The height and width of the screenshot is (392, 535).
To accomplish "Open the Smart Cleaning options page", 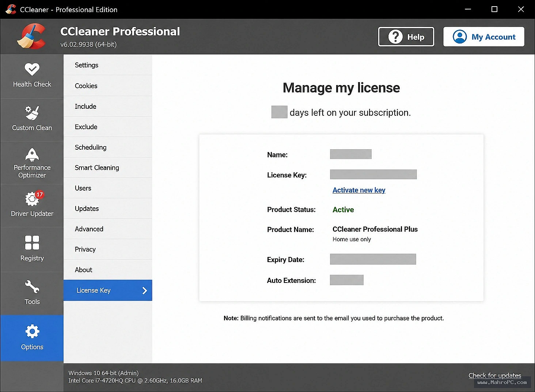I will pyautogui.click(x=108, y=168).
